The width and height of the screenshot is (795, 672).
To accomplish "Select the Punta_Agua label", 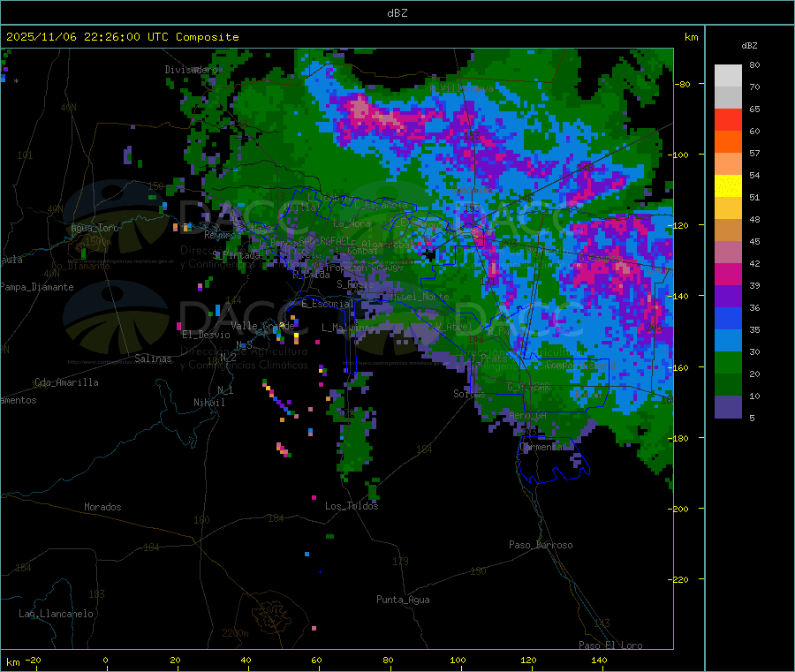I will click(403, 600).
